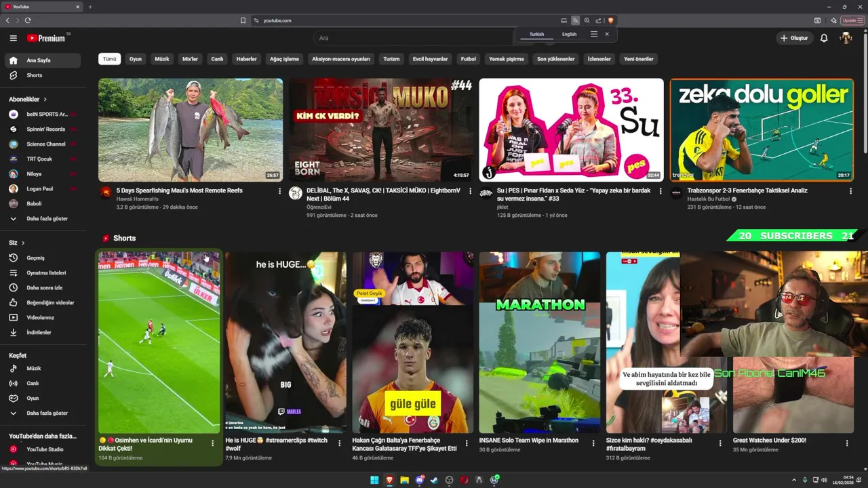Click the Brave shields icon
This screenshot has height=488, width=868.
[x=610, y=20]
